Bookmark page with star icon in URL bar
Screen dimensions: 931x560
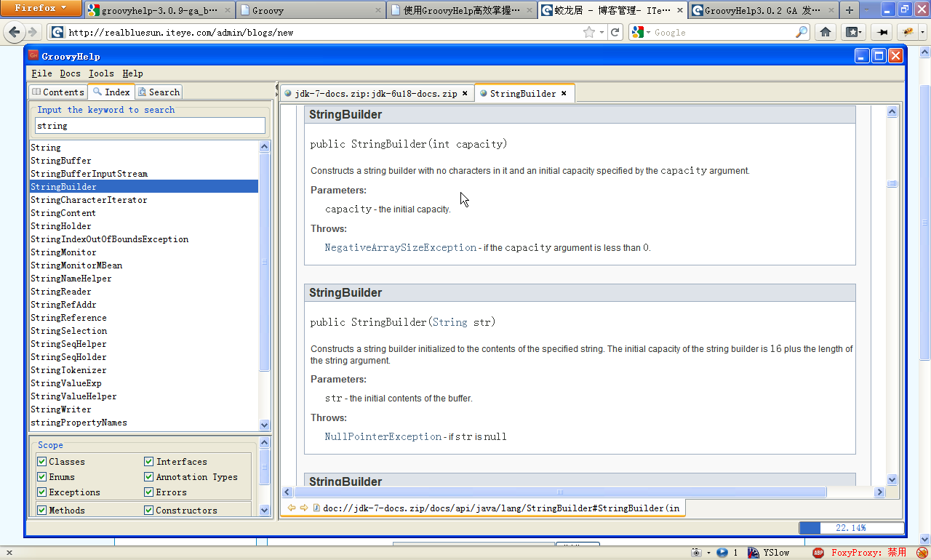click(589, 32)
